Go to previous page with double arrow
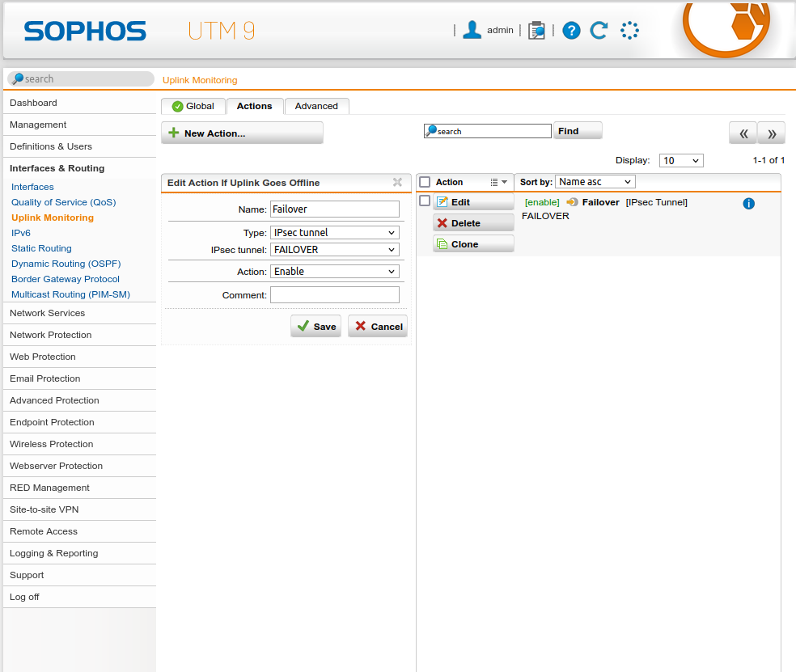The image size is (796, 672). pos(743,133)
